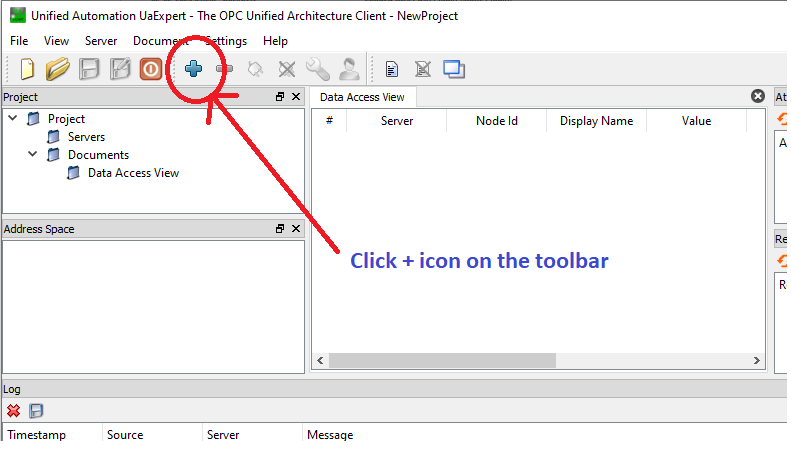Image resolution: width=791 pixels, height=454 pixels.
Task: Select the root Project tree item
Action: (66, 119)
